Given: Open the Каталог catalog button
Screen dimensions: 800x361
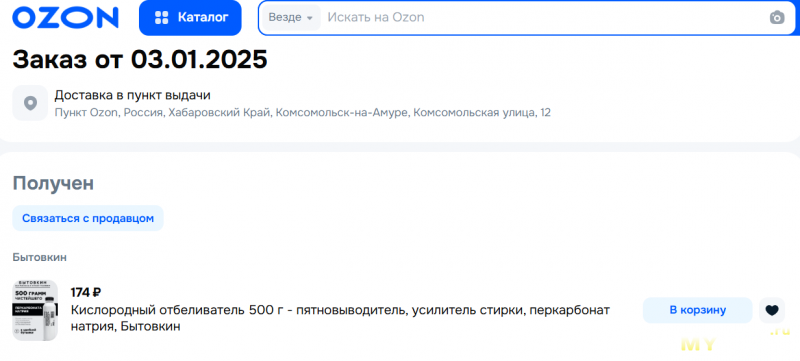Looking at the screenshot, I should pos(190,18).
